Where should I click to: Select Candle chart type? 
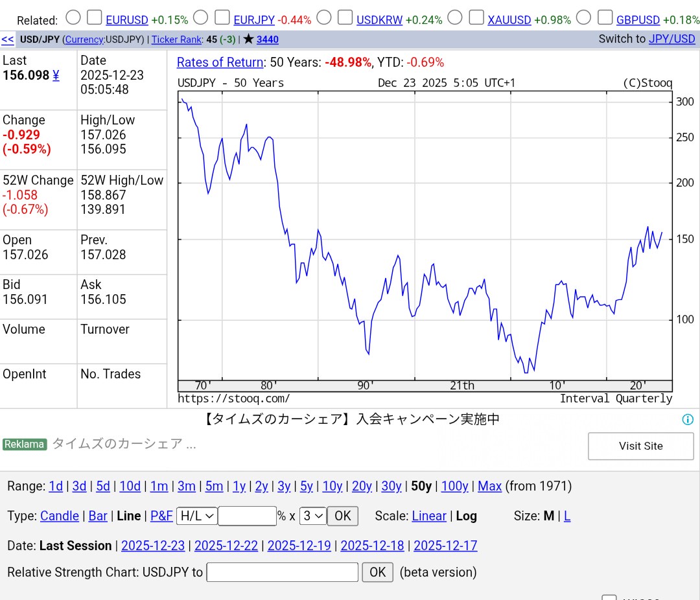coord(60,516)
